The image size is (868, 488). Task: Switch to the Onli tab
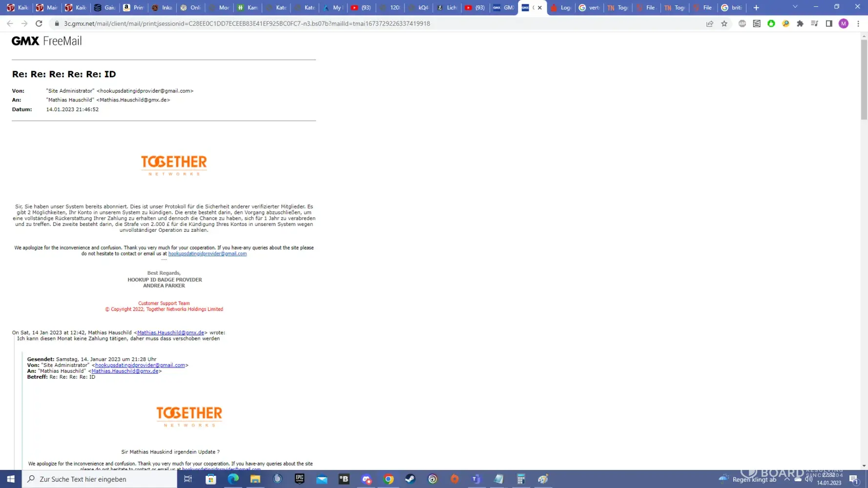(190, 7)
